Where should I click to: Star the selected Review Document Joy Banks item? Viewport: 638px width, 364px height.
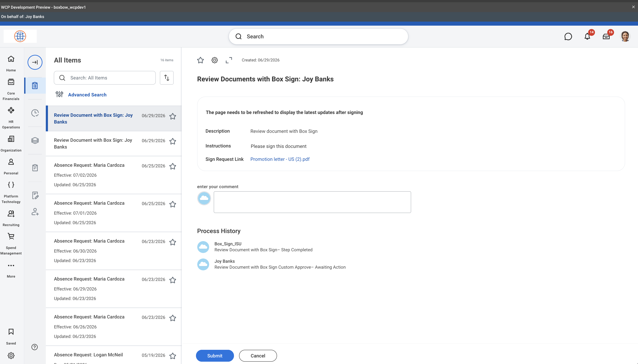click(x=173, y=116)
